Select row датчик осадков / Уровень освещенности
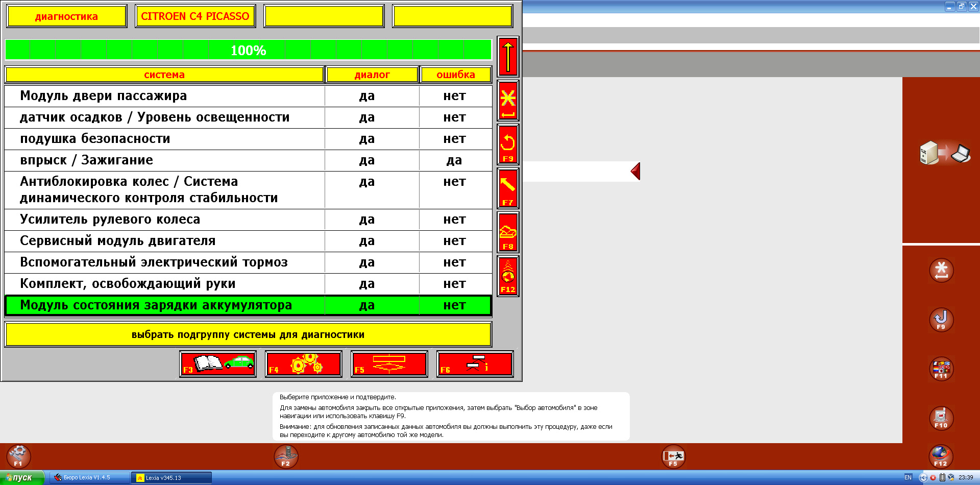The image size is (980, 485). 248,117
